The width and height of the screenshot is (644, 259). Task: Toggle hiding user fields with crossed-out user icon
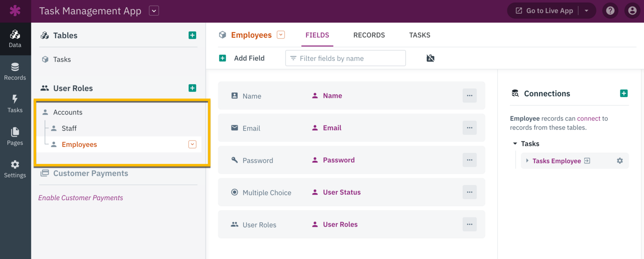430,58
